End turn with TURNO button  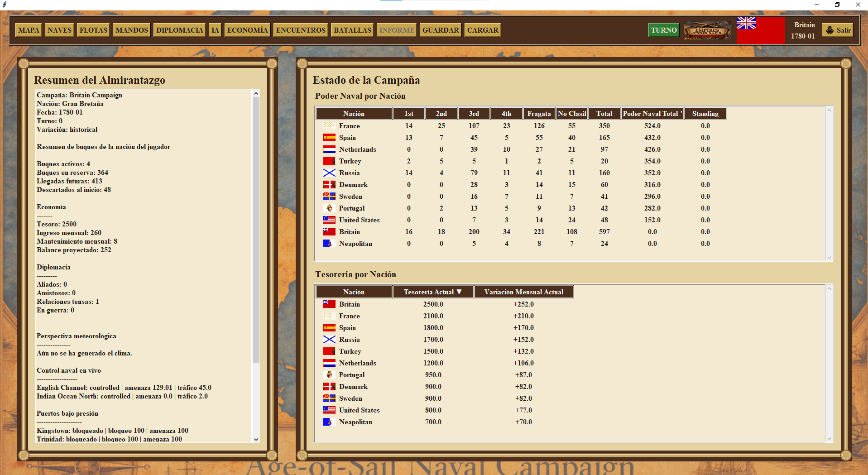click(664, 30)
